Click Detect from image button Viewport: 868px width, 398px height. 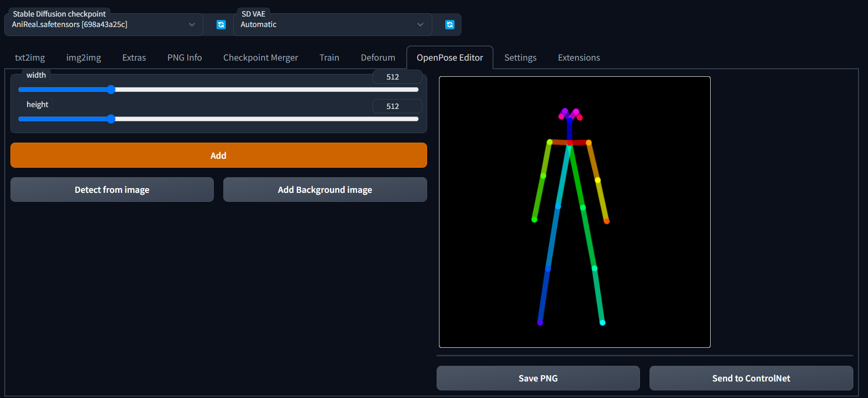(x=112, y=190)
